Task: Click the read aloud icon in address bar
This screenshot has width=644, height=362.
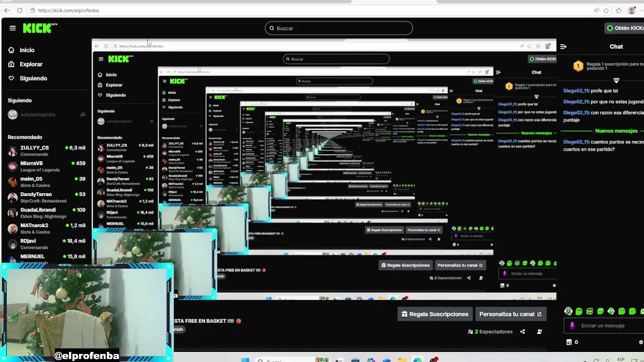Action: coord(596,10)
